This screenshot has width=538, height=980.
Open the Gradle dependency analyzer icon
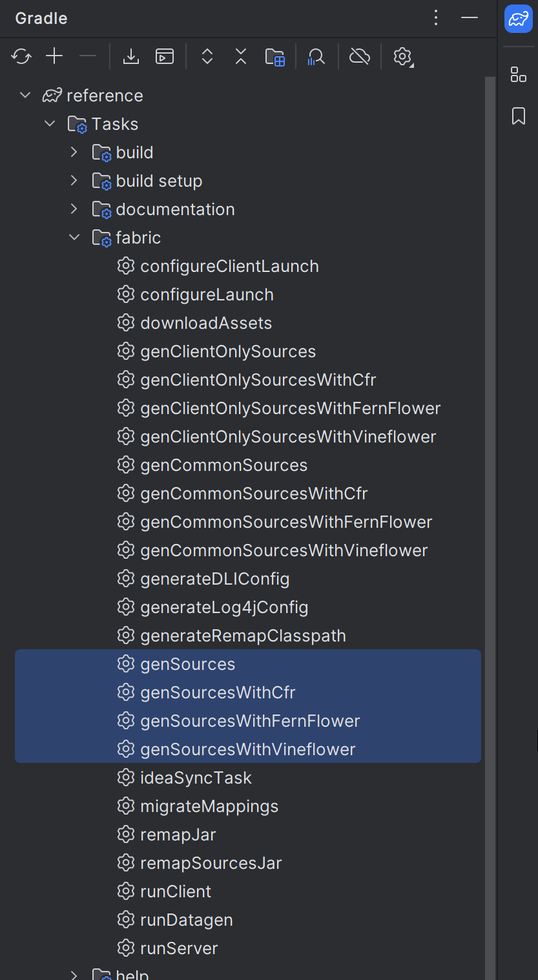(316, 56)
